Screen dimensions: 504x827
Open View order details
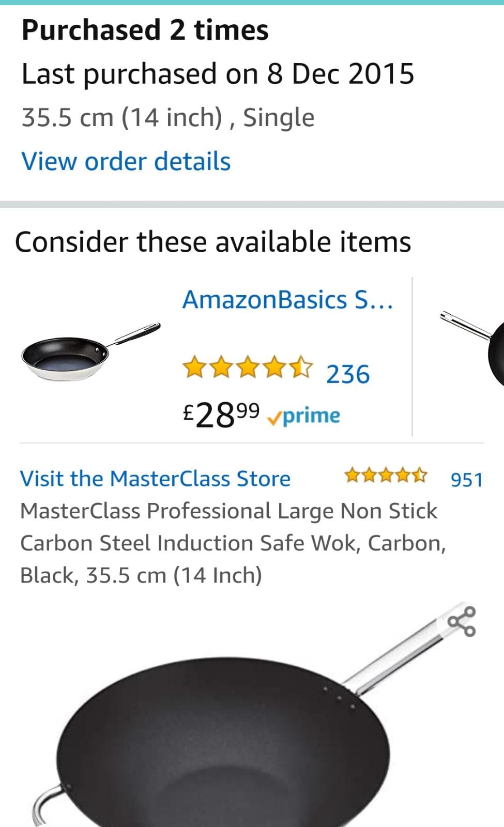click(126, 161)
